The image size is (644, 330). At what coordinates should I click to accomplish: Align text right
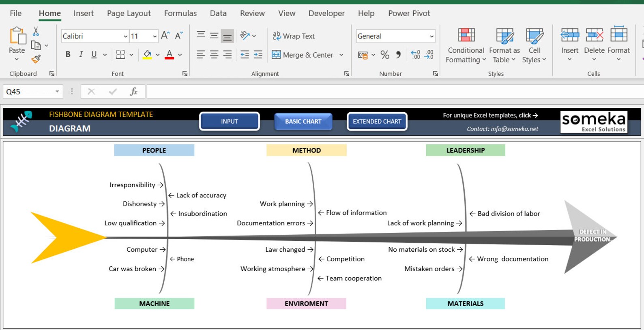pyautogui.click(x=228, y=55)
